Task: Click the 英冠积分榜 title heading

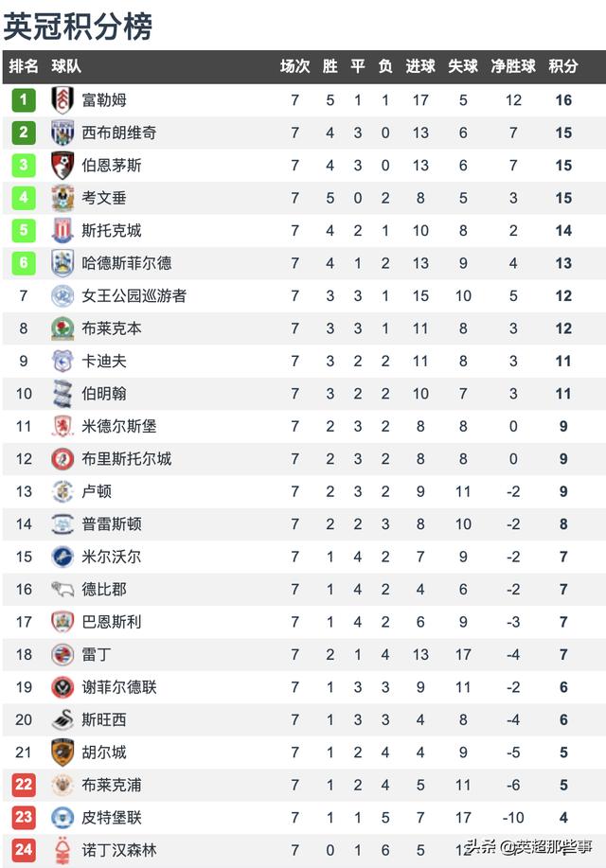Action: [x=78, y=26]
